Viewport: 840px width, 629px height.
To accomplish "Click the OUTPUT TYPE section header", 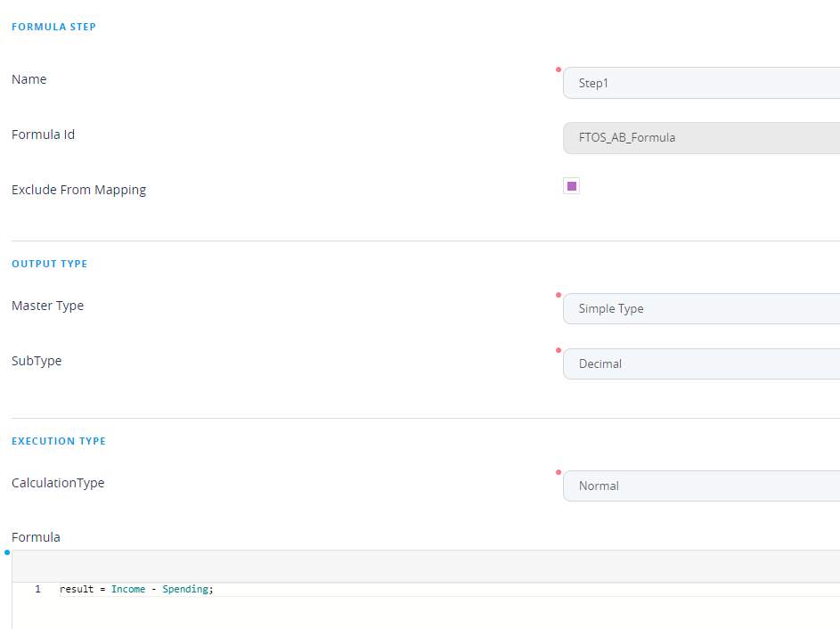I will pyautogui.click(x=50, y=264).
